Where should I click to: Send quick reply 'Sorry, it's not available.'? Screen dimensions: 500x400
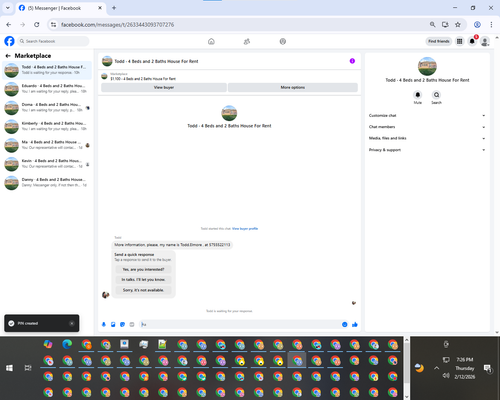[x=143, y=290]
